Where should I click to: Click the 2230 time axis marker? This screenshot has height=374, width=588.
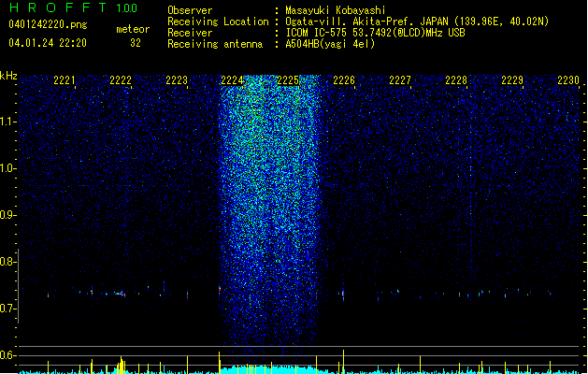coord(568,80)
